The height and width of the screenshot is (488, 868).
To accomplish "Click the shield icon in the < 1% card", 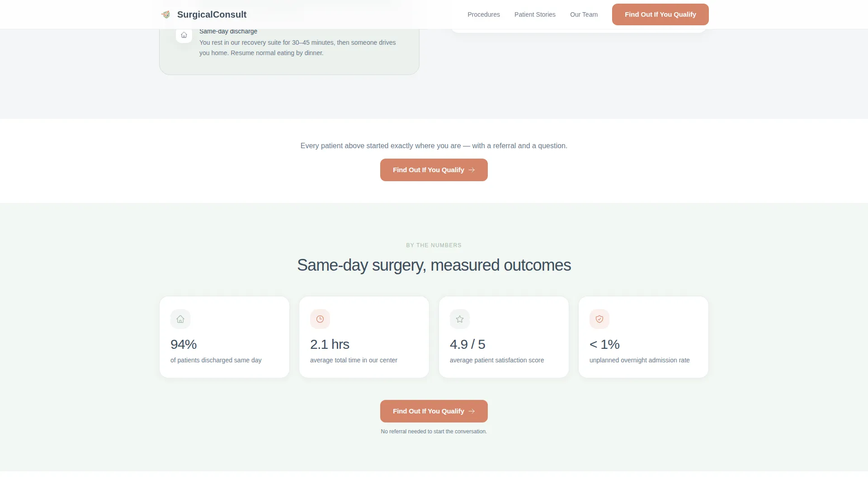I will click(x=599, y=319).
